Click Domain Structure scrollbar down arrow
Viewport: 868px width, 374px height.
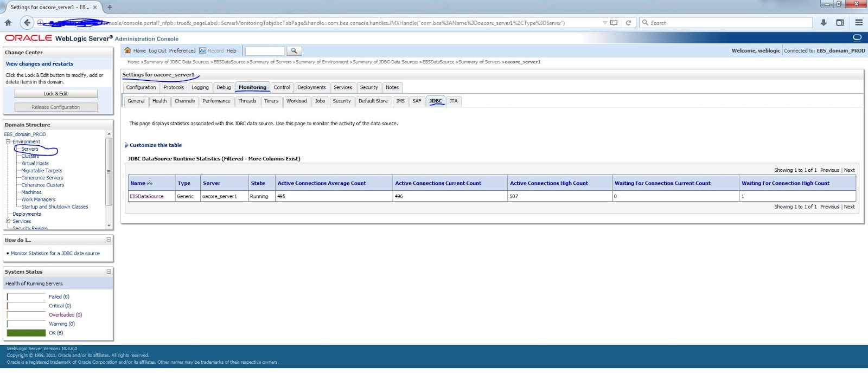(109, 225)
